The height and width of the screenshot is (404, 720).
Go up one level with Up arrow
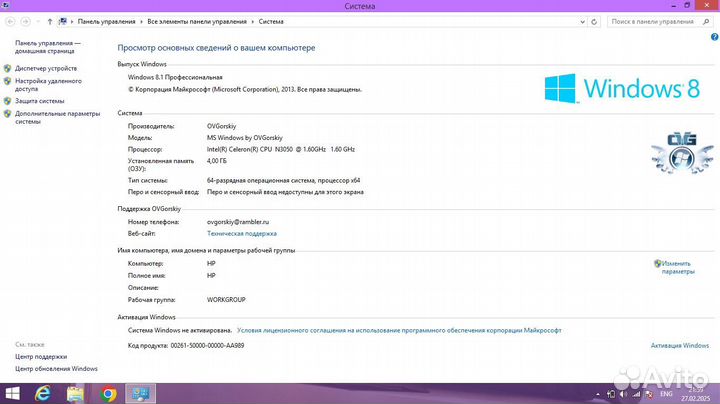(50, 22)
